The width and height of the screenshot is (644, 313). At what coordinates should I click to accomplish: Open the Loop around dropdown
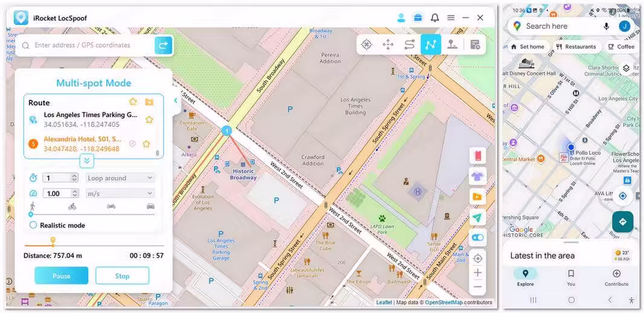[120, 178]
